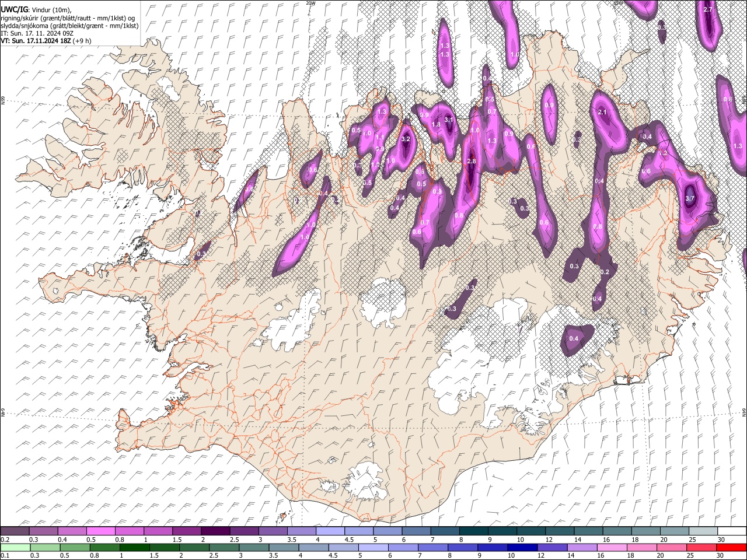Screen dimensions: 747x560
Task: Select the dark teal top-row swatch between 8 and 9
Action: coord(473,531)
